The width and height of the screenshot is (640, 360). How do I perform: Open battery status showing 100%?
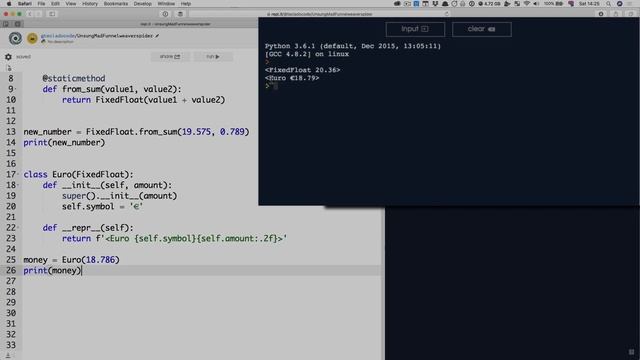[x=553, y=4]
